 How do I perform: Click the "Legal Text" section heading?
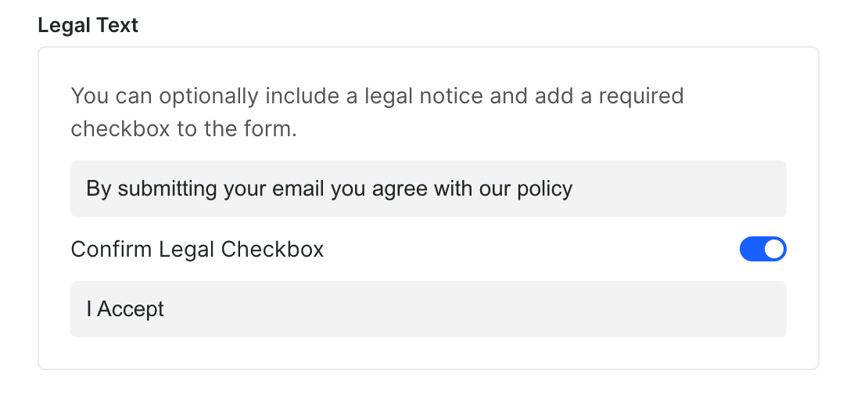88,25
